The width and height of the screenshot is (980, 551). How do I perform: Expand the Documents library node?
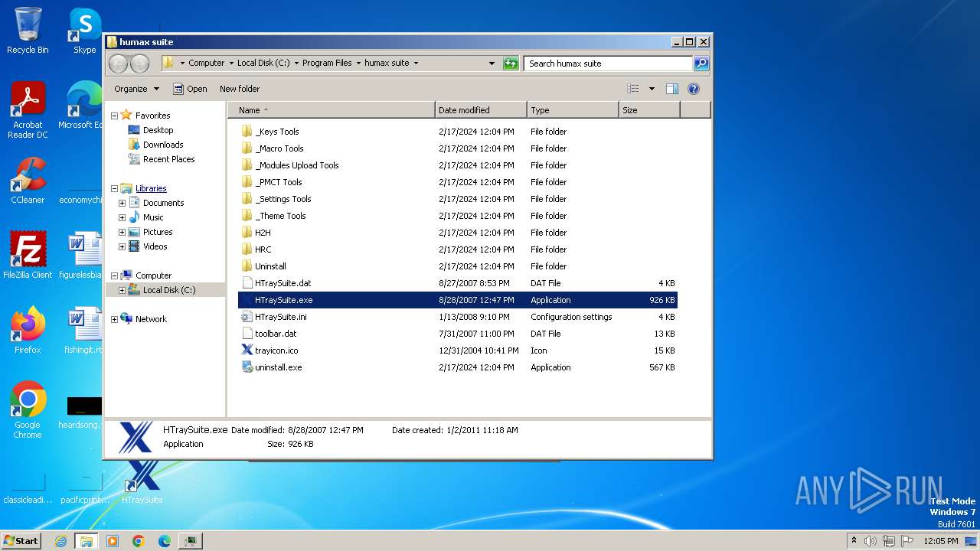(x=122, y=203)
